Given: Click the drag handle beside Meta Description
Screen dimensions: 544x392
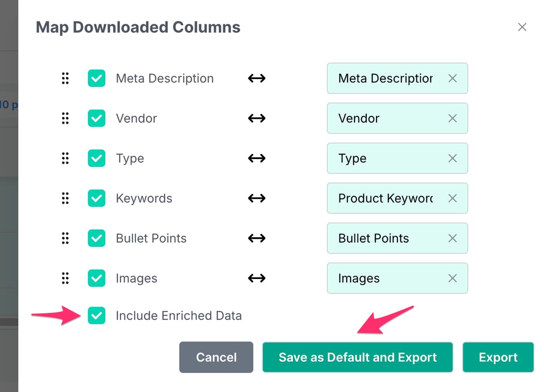Looking at the screenshot, I should tap(65, 79).
